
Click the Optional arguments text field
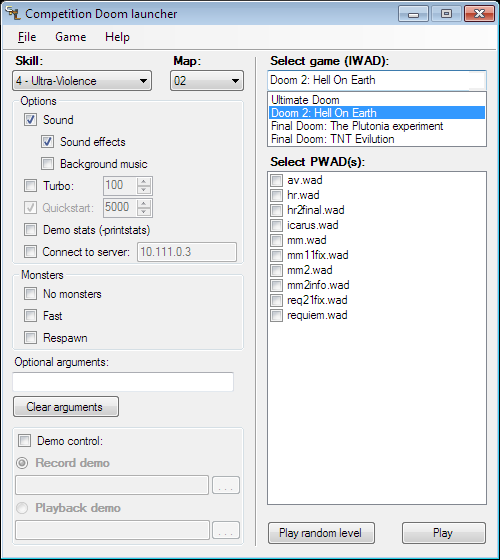point(123,382)
